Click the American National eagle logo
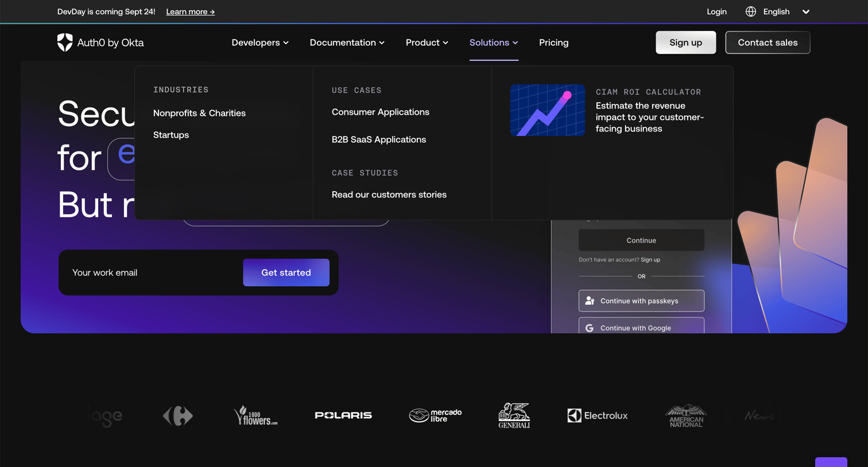 686,415
